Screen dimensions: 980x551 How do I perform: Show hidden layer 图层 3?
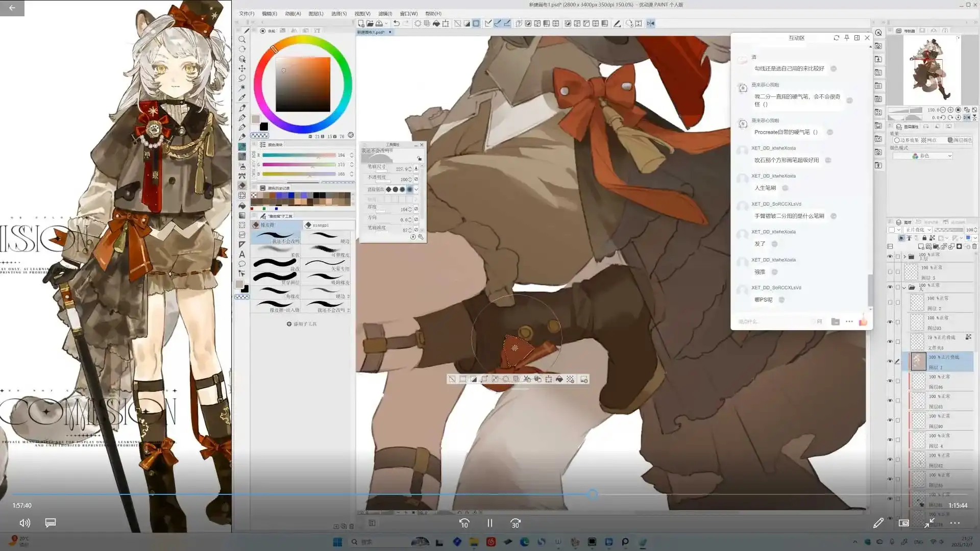[890, 272]
